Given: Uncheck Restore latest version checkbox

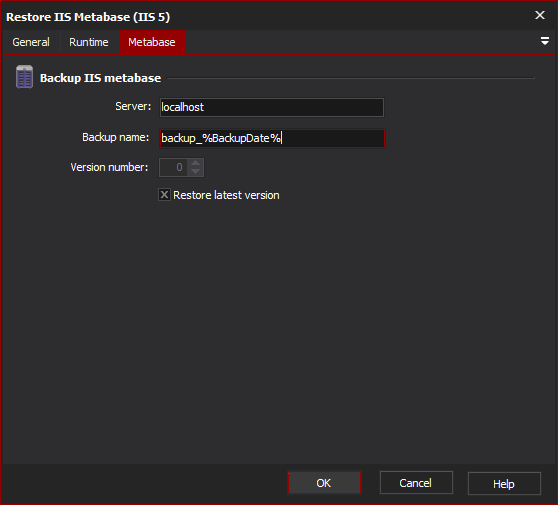Looking at the screenshot, I should 164,195.
